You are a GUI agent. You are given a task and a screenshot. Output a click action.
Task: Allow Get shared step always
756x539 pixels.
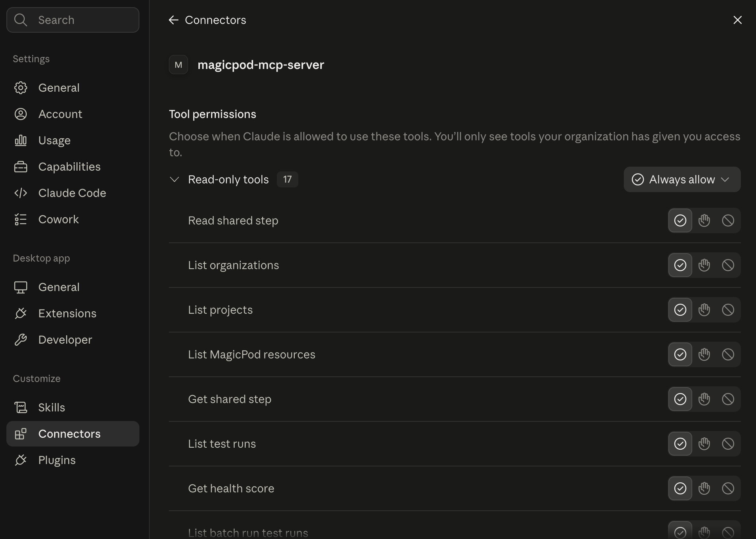[x=680, y=399]
